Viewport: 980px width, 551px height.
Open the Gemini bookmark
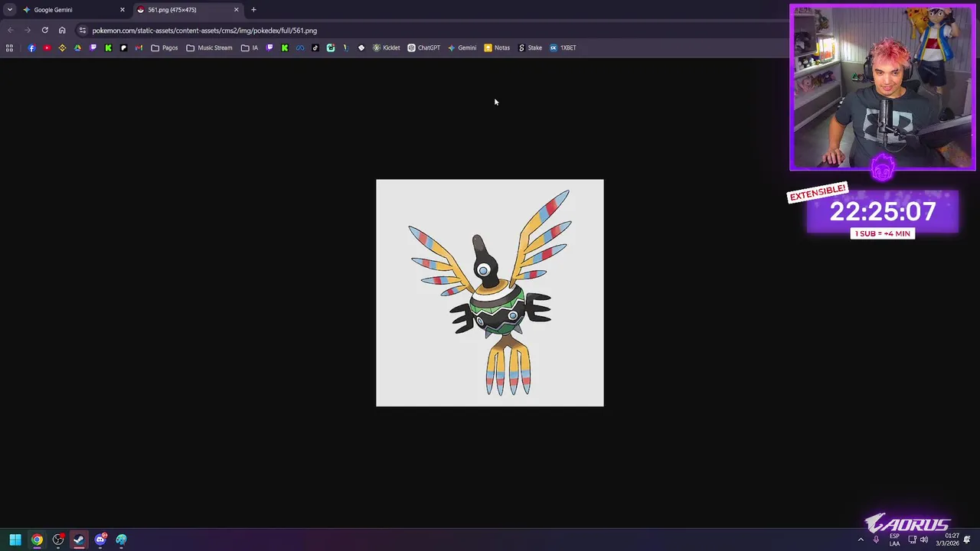[x=462, y=47]
